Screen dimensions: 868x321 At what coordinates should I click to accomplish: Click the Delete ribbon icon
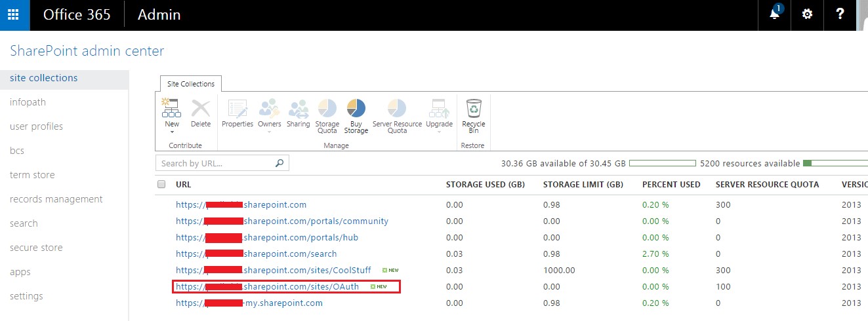(x=201, y=108)
